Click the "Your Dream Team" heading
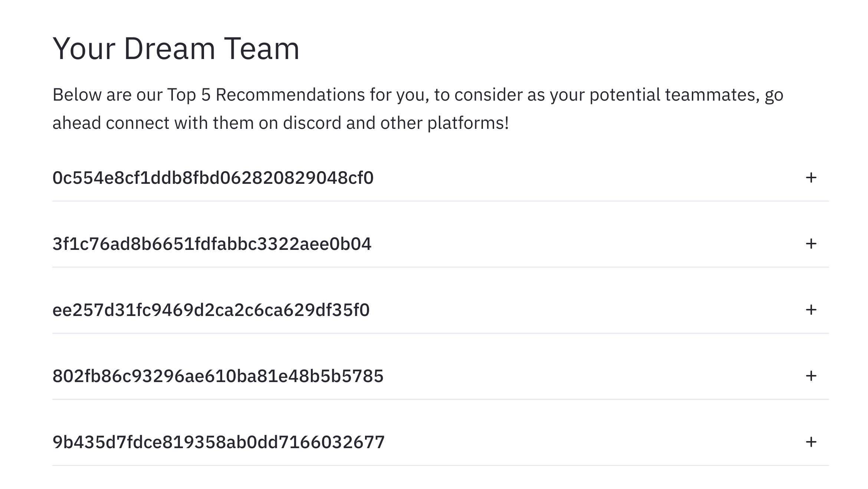Image resolution: width=868 pixels, height=489 pixels. [176, 48]
